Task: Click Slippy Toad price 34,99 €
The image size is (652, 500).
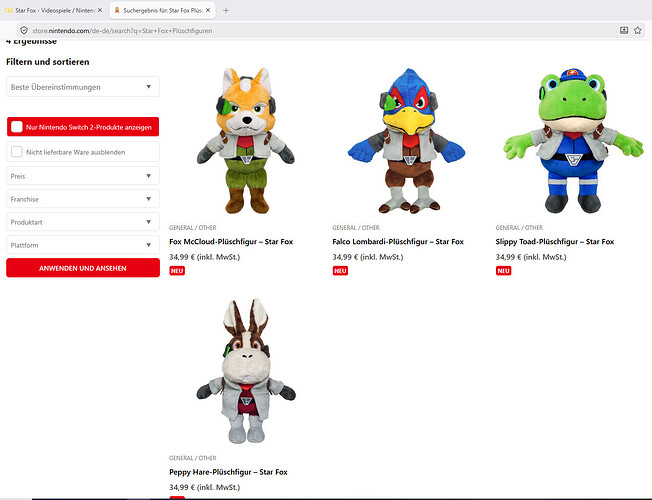Action: 531,257
